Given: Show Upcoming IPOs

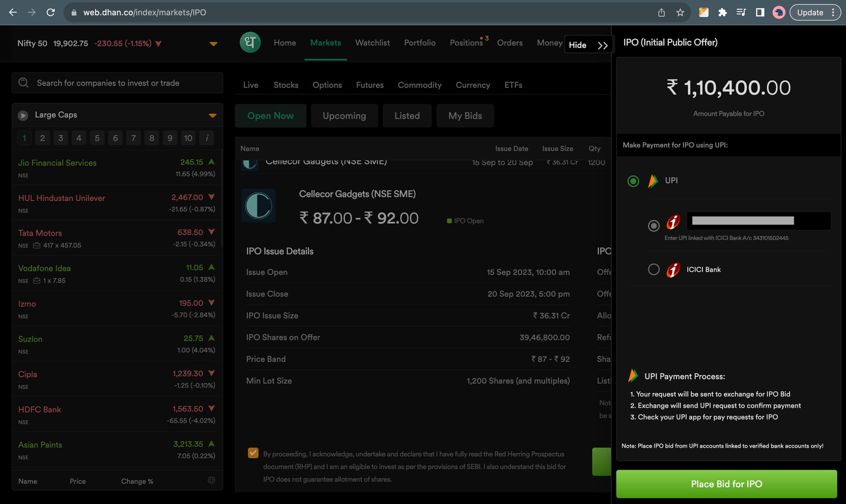Looking at the screenshot, I should coord(344,116).
